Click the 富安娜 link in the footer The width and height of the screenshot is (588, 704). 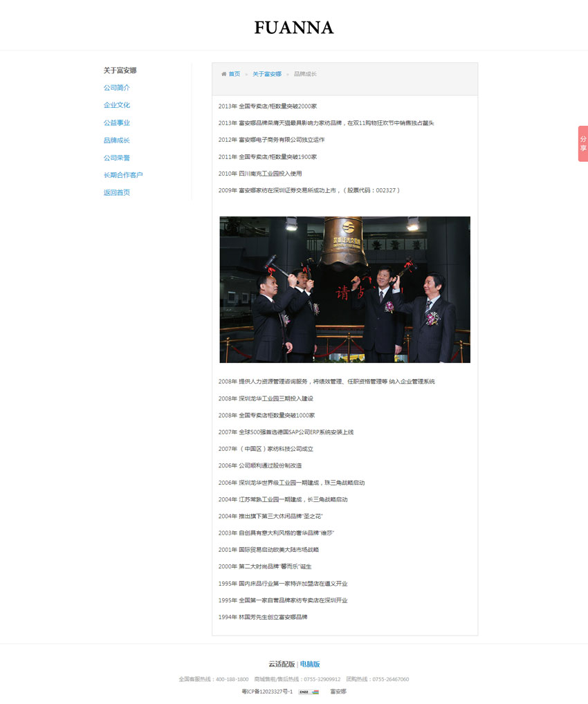[338, 692]
